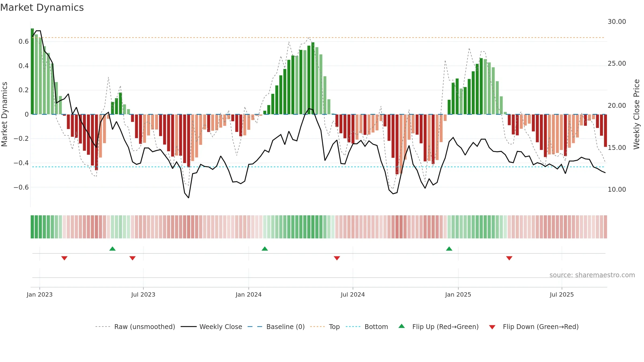This screenshot has height=362, width=644.
Task: Click the −0.6 left axis label
Action: 21,187
